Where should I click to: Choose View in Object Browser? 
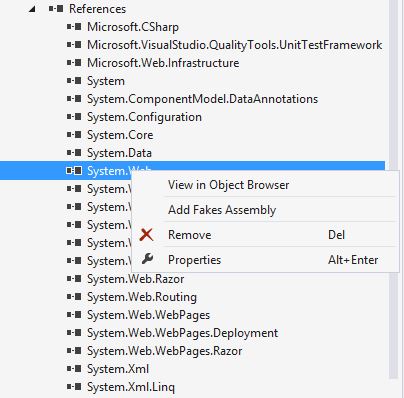pyautogui.click(x=265, y=185)
